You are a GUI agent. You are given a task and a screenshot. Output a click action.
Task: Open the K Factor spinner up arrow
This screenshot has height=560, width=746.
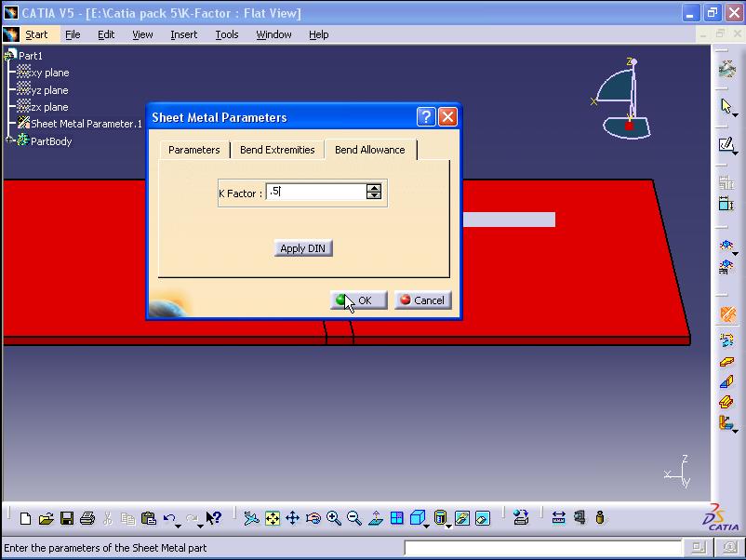(x=374, y=188)
